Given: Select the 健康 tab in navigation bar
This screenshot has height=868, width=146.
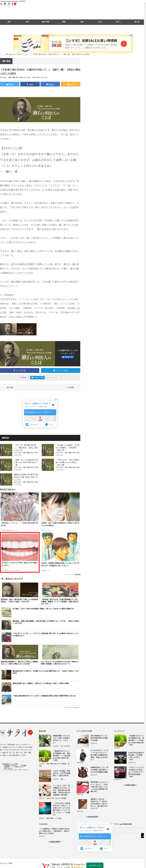Looking at the screenshot, I should click(64, 22).
